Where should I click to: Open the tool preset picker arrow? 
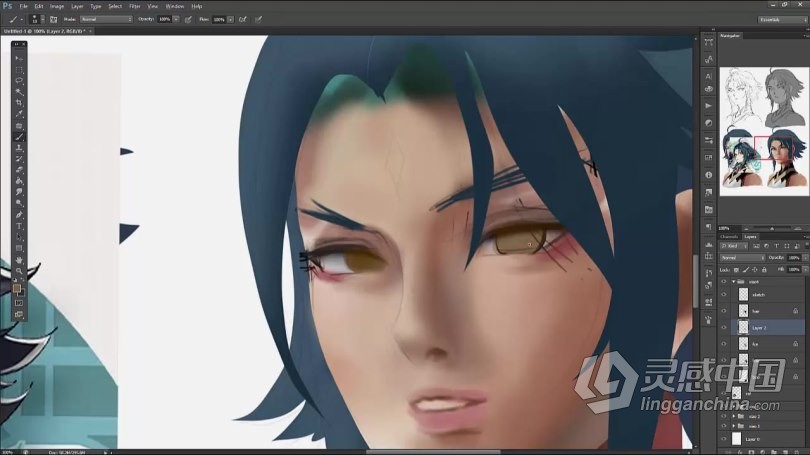(x=21, y=20)
